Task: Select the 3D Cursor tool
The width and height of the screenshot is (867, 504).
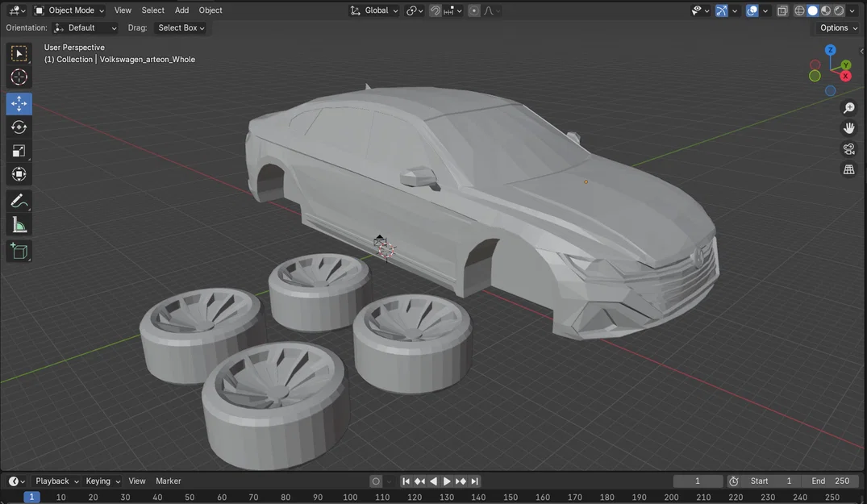Action: (x=19, y=77)
